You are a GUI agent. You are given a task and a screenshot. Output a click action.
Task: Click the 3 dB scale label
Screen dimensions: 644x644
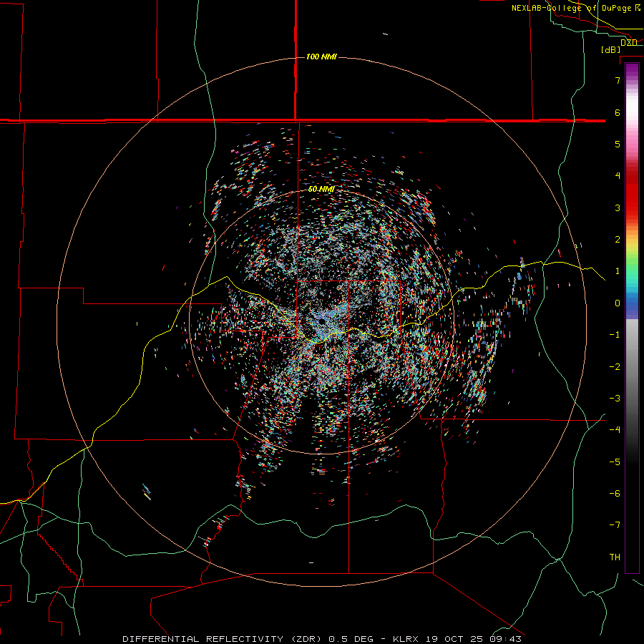618,208
